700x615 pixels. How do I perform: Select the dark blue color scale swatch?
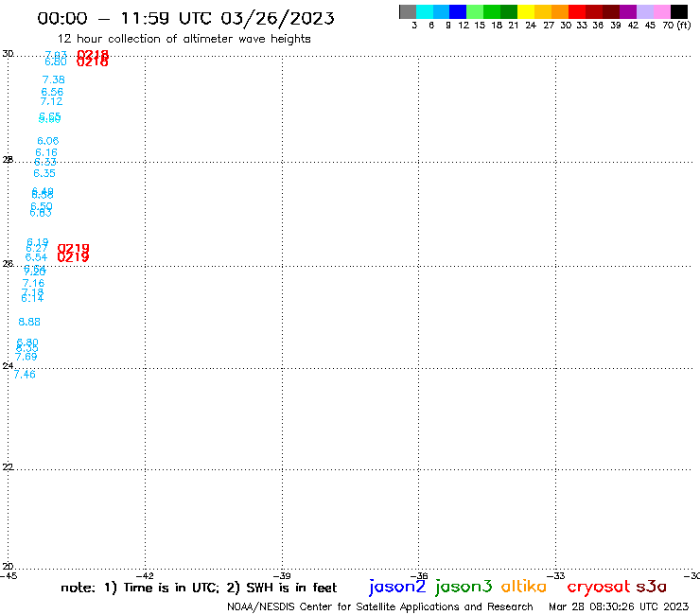(x=458, y=11)
